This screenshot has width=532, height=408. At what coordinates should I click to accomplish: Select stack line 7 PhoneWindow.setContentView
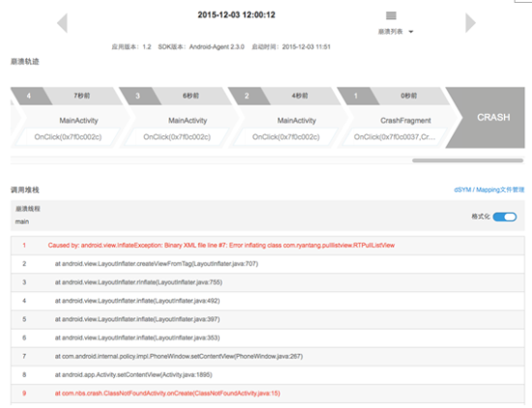[x=268, y=356]
